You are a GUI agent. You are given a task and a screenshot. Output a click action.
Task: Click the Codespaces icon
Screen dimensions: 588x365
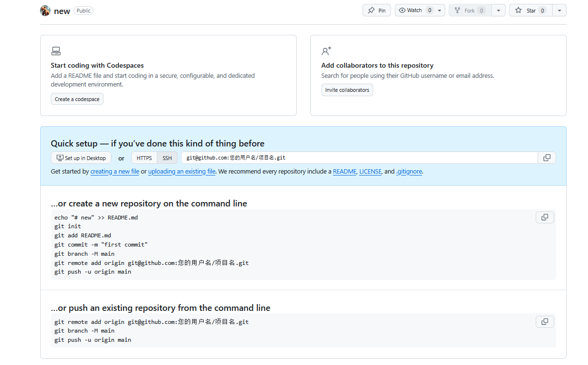pyautogui.click(x=56, y=51)
